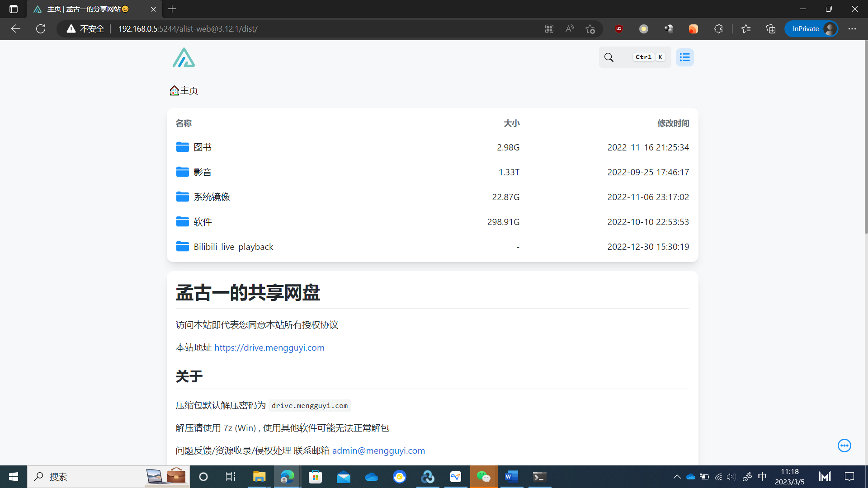Email admin@mengguyi.com via the link
868x488 pixels.
378,450
